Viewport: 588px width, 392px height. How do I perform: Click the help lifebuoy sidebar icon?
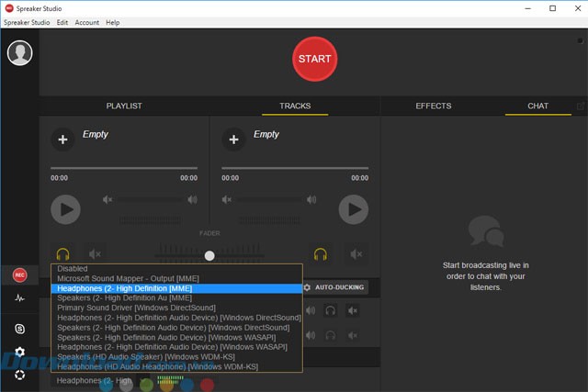tap(19, 374)
